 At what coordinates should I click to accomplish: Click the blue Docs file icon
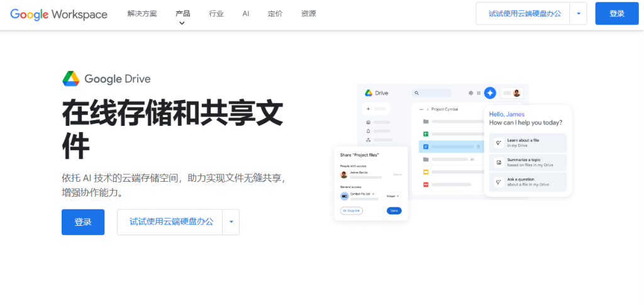point(426,147)
